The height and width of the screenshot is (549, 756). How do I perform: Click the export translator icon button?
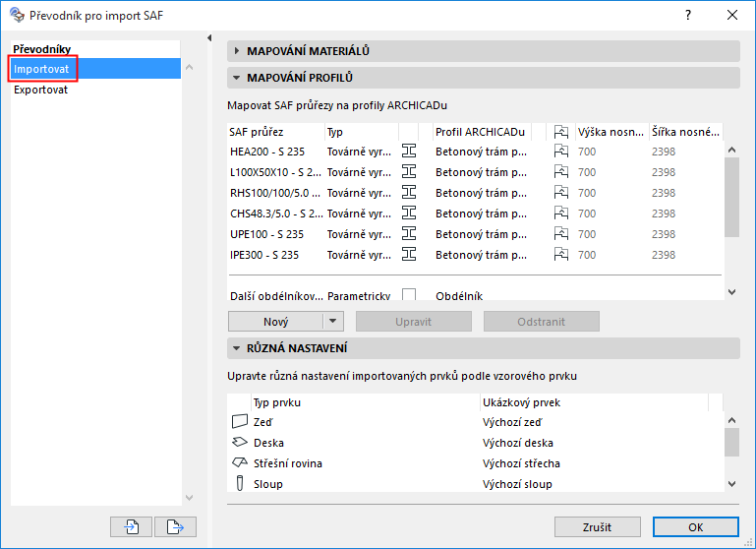[x=176, y=526]
